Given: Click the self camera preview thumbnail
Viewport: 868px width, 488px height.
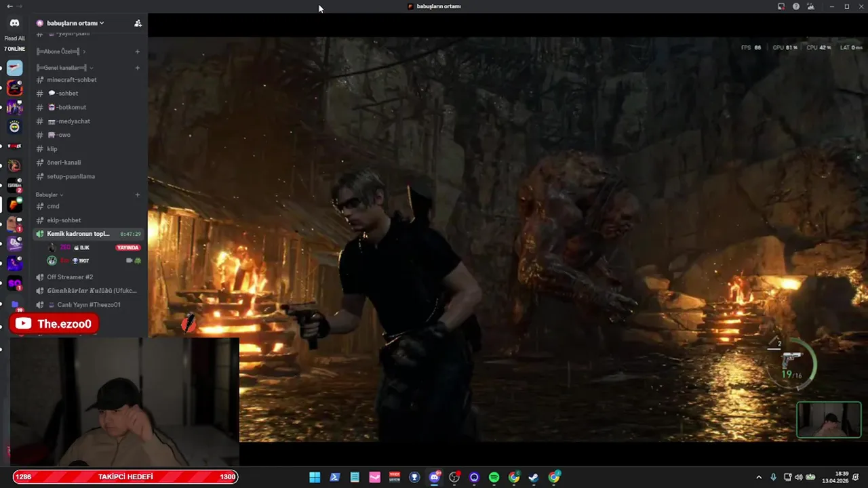Looking at the screenshot, I should click(829, 420).
